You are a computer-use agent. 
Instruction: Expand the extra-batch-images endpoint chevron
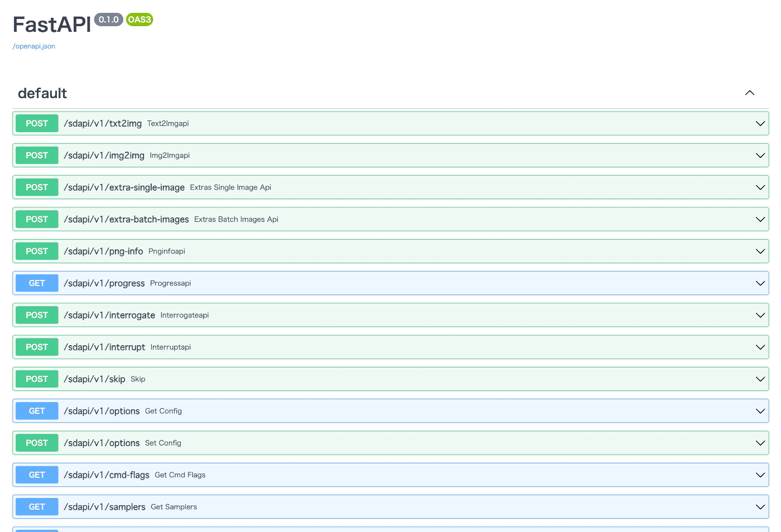760,219
